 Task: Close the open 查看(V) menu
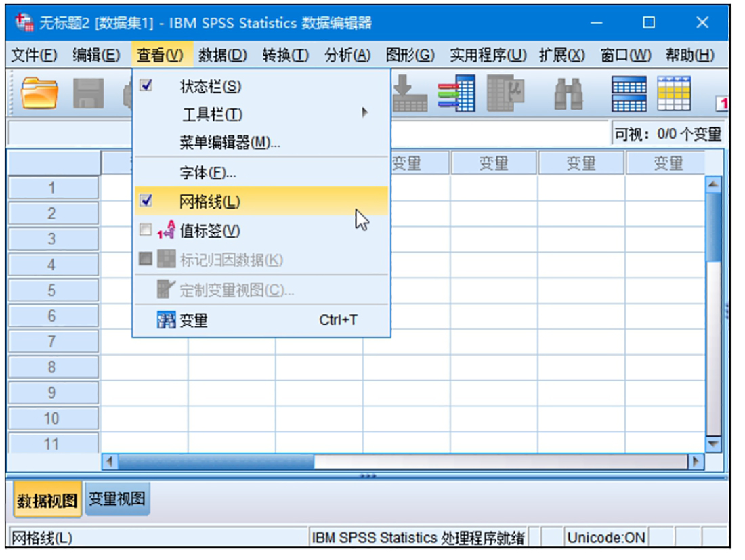(x=161, y=56)
